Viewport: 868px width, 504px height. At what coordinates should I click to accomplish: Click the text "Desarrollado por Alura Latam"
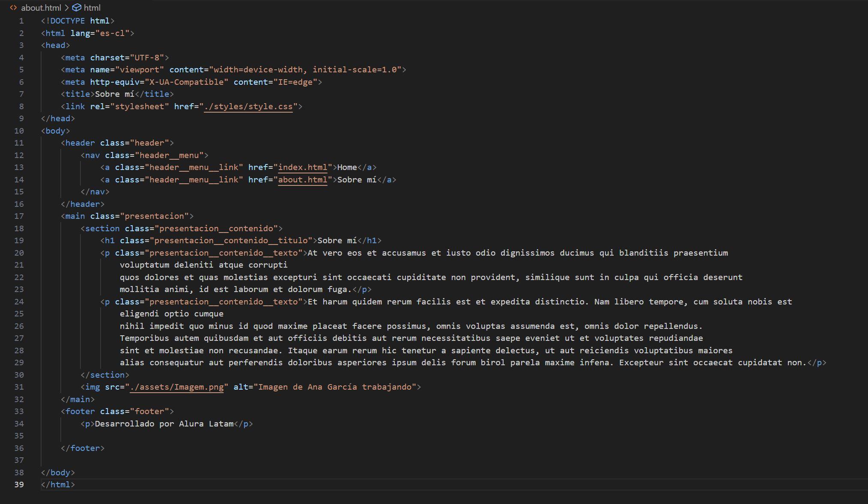[164, 424]
